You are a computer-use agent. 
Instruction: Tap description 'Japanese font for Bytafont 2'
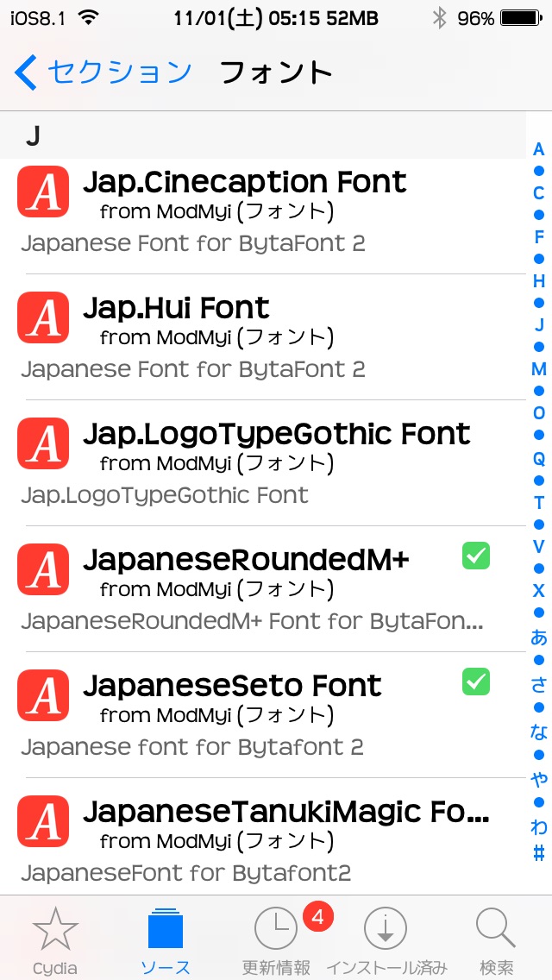192,747
